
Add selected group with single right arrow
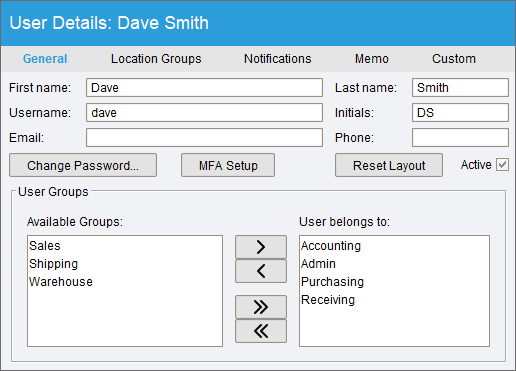tap(261, 247)
